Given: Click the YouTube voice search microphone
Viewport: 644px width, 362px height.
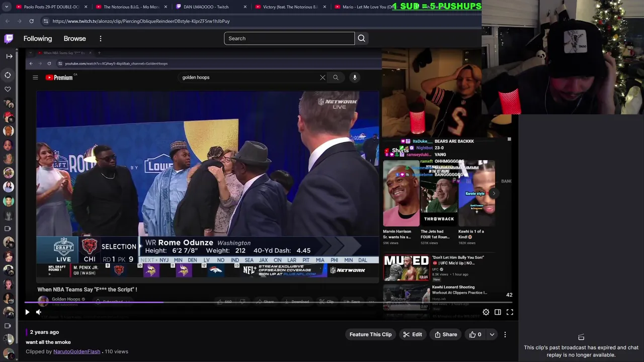Looking at the screenshot, I should (x=355, y=77).
